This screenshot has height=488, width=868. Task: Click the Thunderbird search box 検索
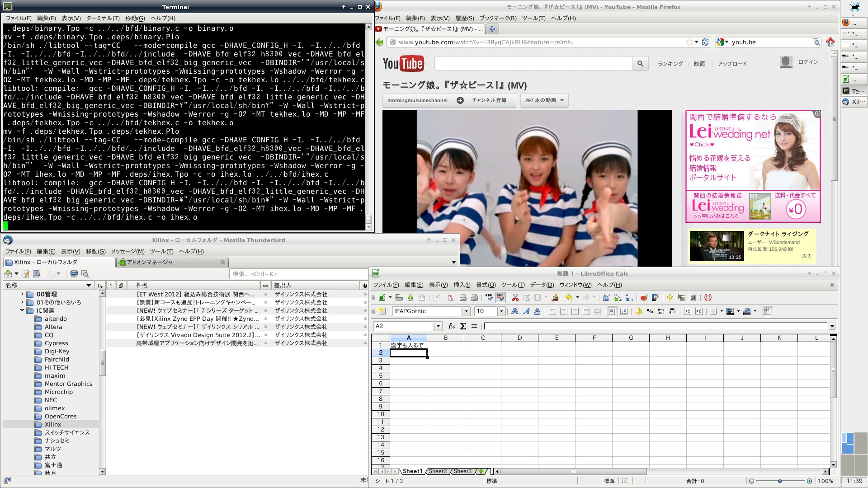(x=298, y=274)
